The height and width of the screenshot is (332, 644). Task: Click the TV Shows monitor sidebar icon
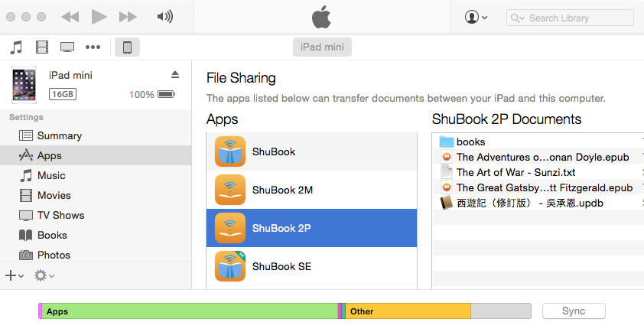pos(26,215)
